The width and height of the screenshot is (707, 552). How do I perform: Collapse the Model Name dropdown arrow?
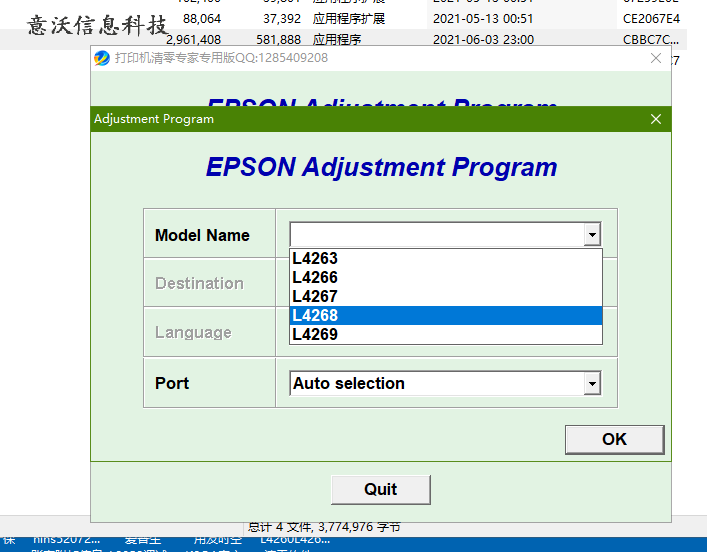592,234
